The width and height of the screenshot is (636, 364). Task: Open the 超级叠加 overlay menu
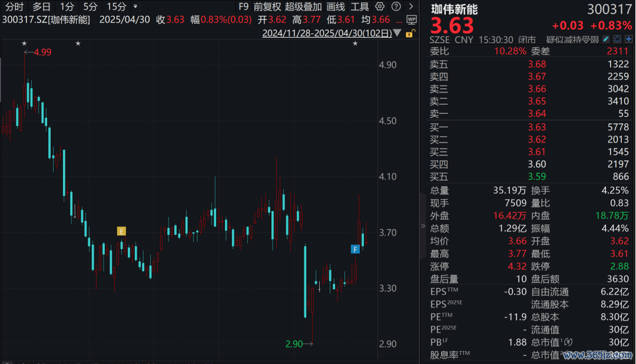point(303,6)
